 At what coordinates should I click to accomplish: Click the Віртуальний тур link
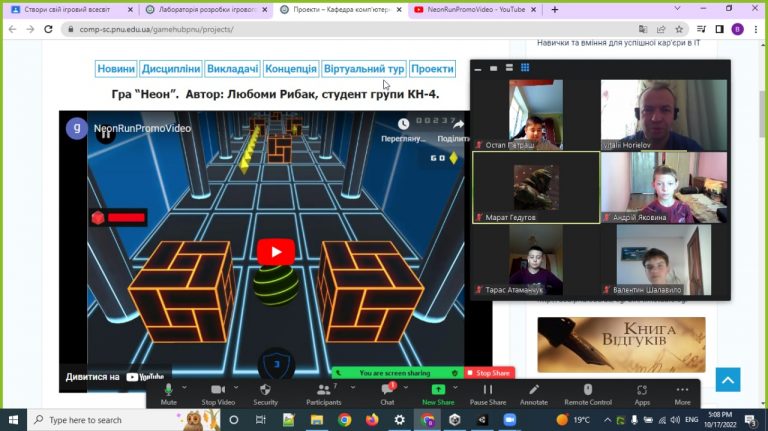coord(364,69)
